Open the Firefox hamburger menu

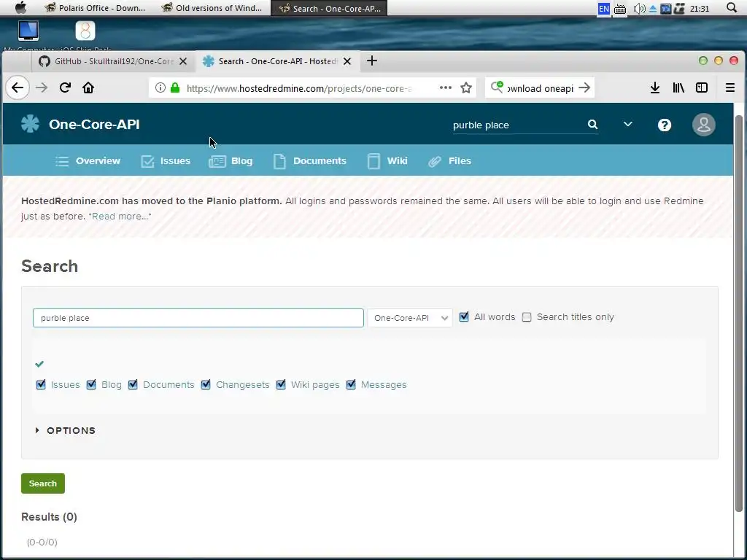point(729,87)
